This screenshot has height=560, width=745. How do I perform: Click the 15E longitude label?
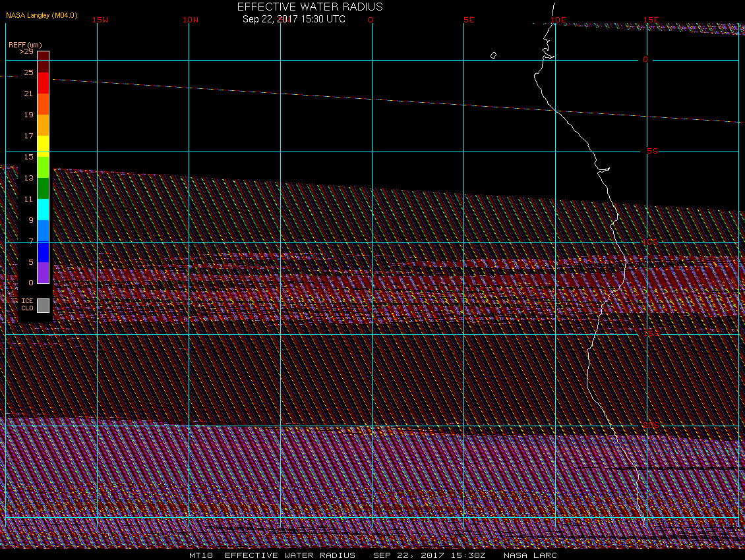[651, 20]
